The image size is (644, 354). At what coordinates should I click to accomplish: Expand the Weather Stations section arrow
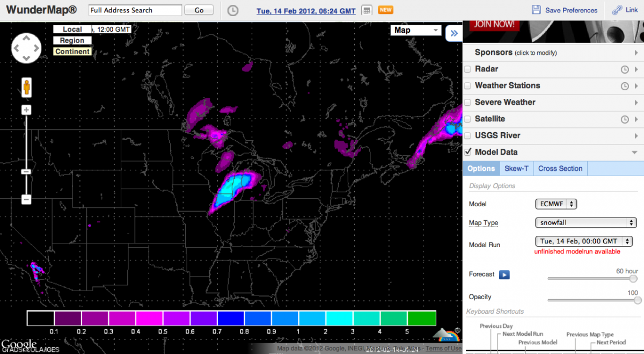coord(636,86)
